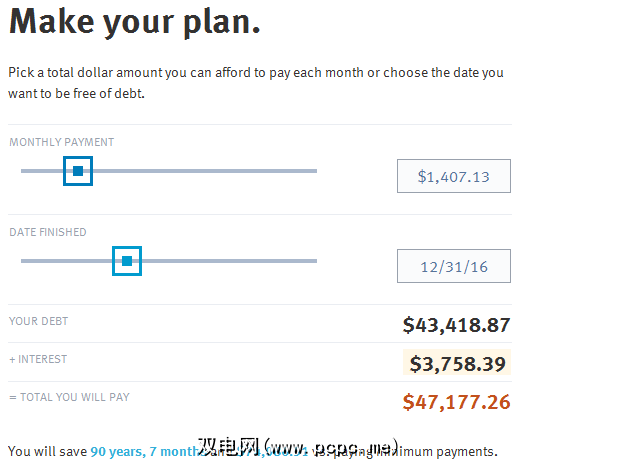Click the Monthly Payment track left of handle

40,171
